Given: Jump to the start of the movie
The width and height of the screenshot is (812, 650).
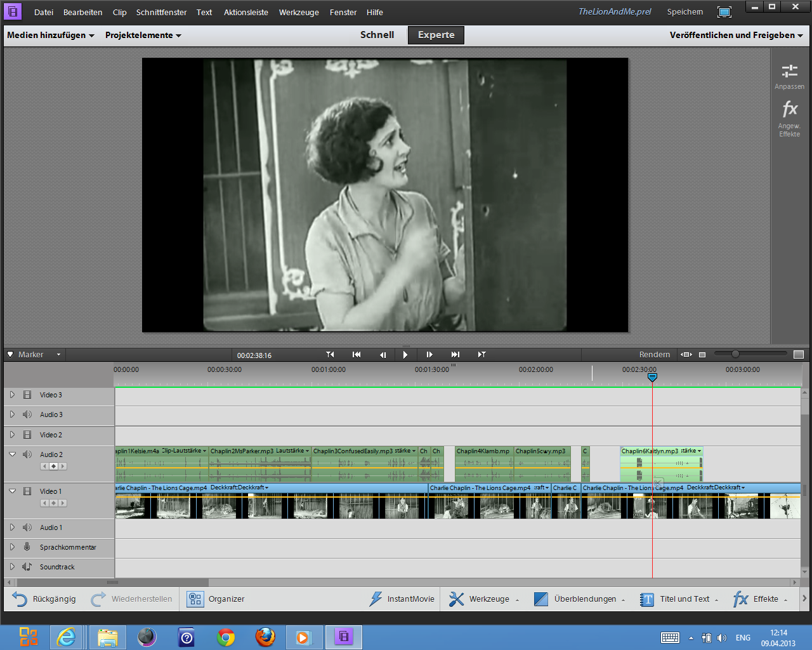Looking at the screenshot, I should 357,355.
